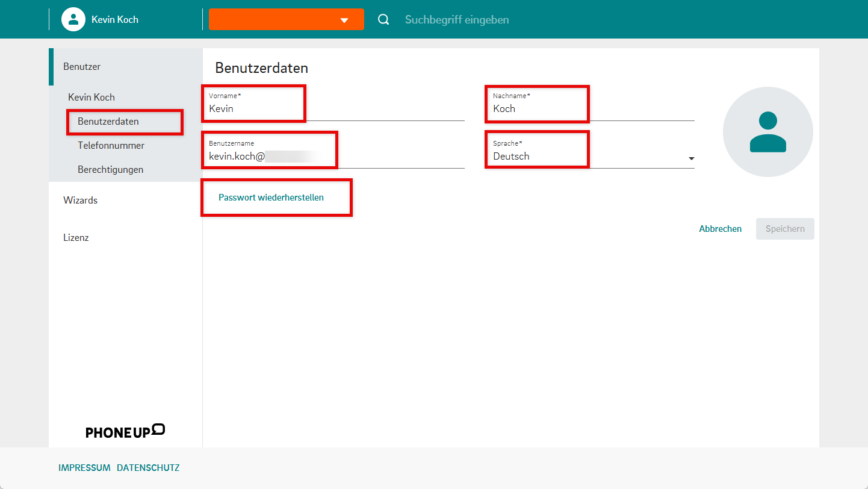
Task: Select Benutzerdaten in the sidebar
Action: (108, 122)
